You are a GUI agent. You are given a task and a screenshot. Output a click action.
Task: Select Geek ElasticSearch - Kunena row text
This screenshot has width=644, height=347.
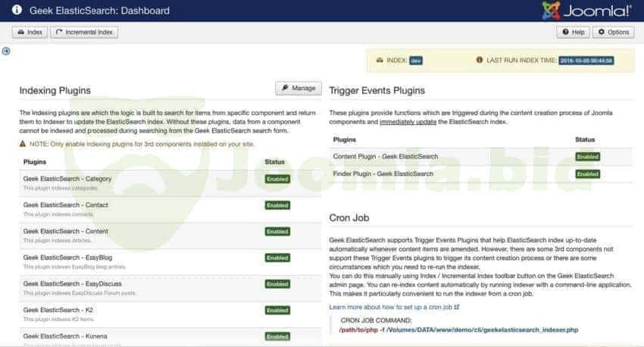pos(65,336)
